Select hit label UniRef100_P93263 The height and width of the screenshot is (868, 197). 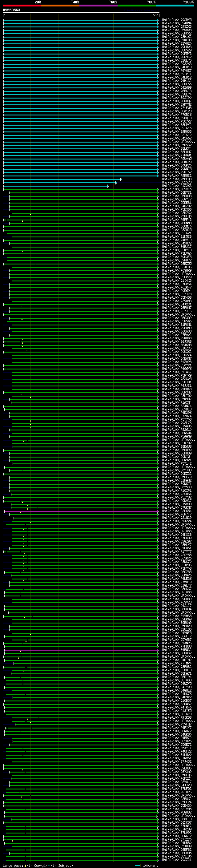(177, 64)
